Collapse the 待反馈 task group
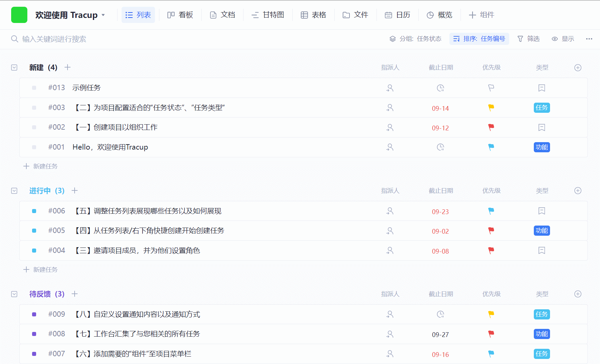 (x=14, y=294)
